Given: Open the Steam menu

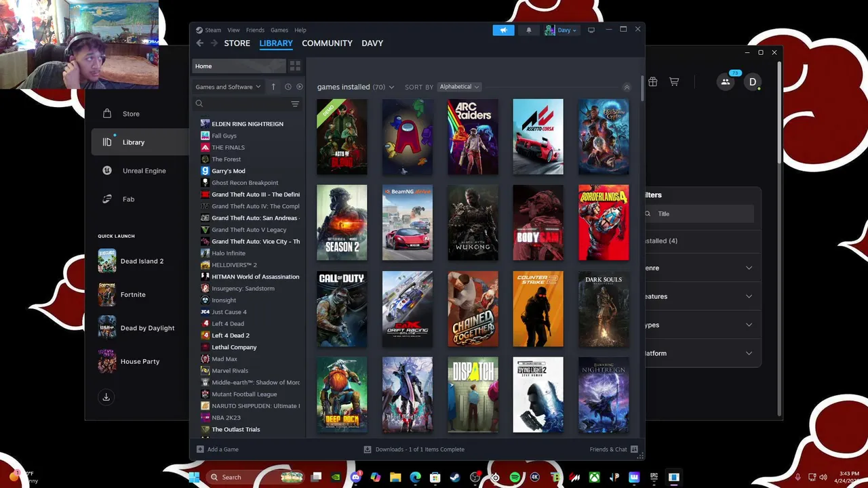Looking at the screenshot, I should (213, 30).
